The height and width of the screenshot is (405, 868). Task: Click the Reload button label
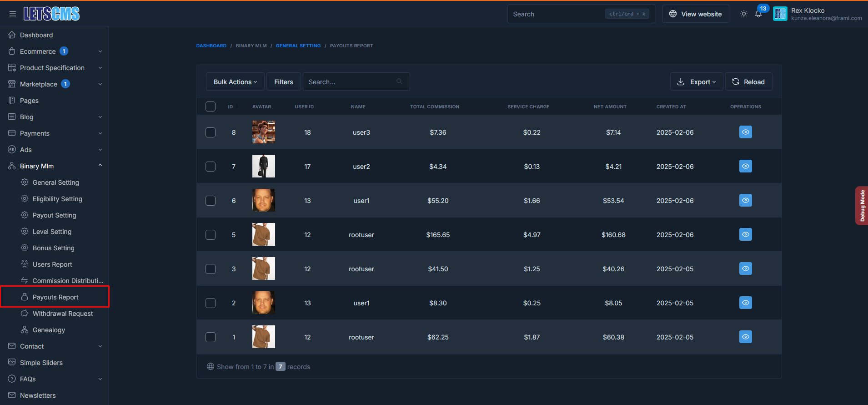[x=754, y=82]
